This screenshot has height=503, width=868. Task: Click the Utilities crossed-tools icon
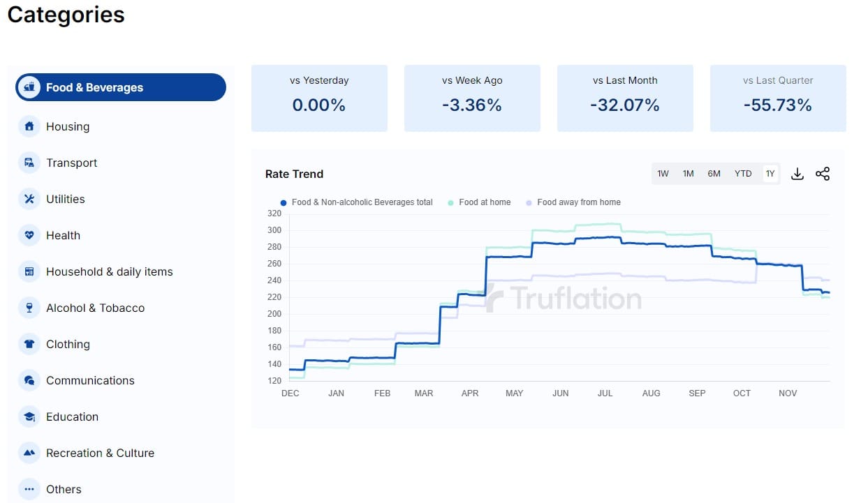[x=29, y=199]
